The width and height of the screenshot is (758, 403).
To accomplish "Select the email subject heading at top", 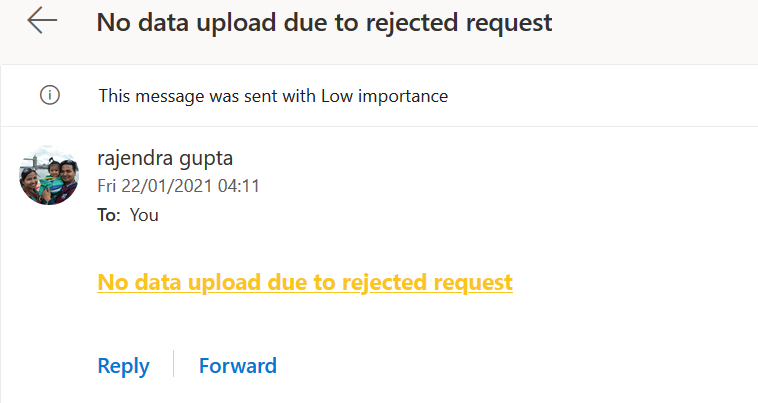I will [x=324, y=22].
